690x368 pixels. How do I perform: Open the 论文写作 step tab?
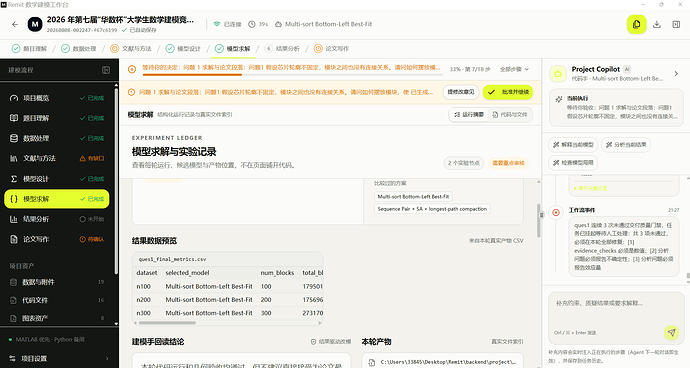click(331, 48)
